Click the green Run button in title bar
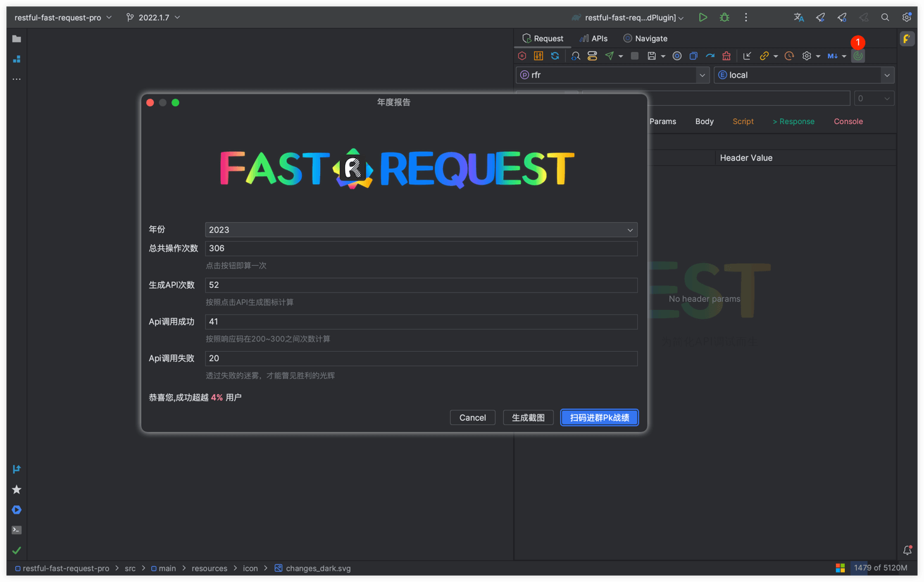This screenshot has width=924, height=582. coord(702,18)
